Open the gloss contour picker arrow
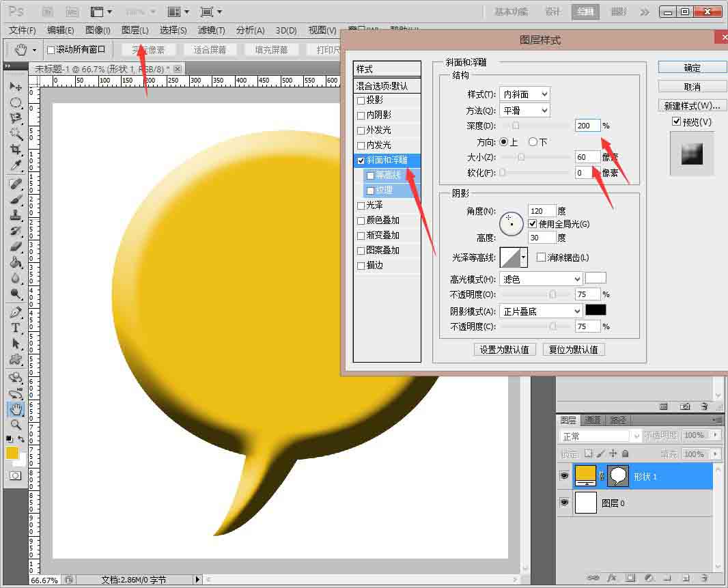Screen dimensions: 728x588 524,257
